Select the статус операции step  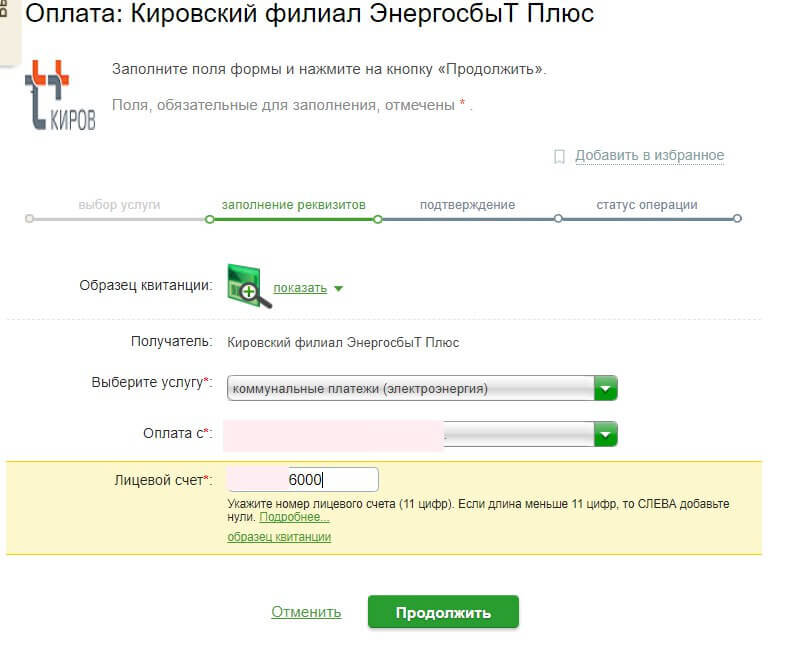[x=647, y=205]
